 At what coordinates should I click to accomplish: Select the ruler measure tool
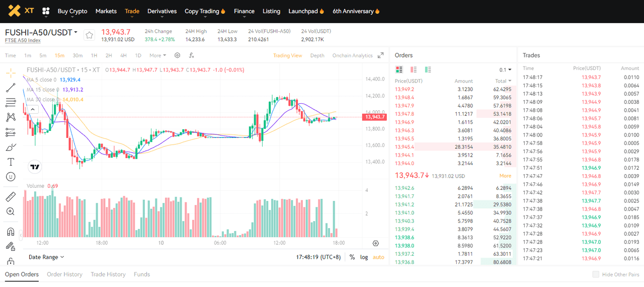10,196
